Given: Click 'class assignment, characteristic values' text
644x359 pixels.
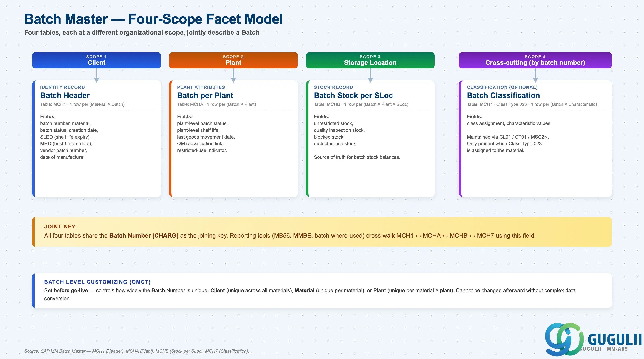Looking at the screenshot, I should click(x=509, y=123).
